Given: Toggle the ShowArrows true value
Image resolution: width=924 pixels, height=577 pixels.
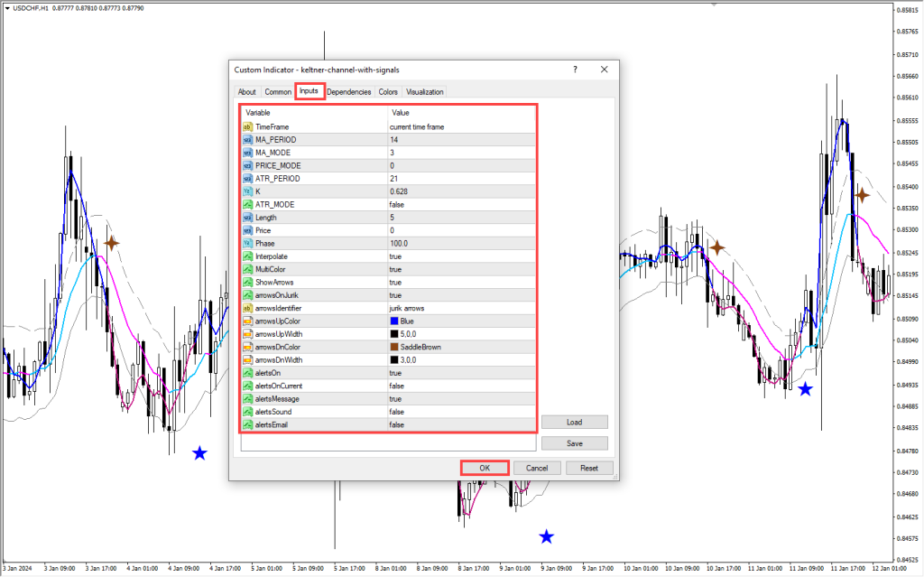Looking at the screenshot, I should (x=395, y=283).
